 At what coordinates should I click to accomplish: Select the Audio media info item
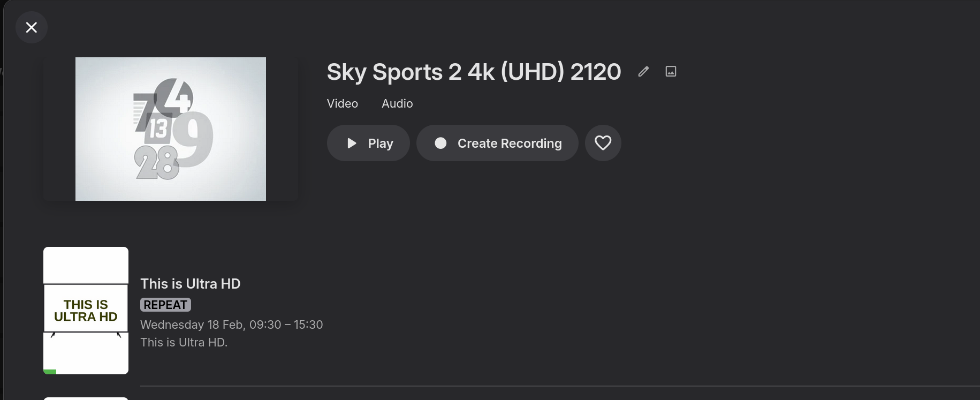[397, 104]
